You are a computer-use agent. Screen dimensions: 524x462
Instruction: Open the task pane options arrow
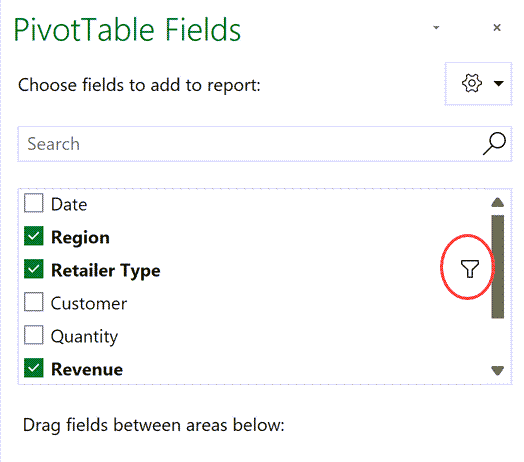(x=436, y=27)
